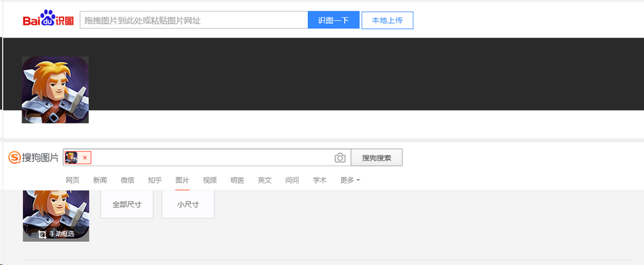The width and height of the screenshot is (644, 265).
Task: Switch to the 新闻 tab
Action: (x=100, y=180)
